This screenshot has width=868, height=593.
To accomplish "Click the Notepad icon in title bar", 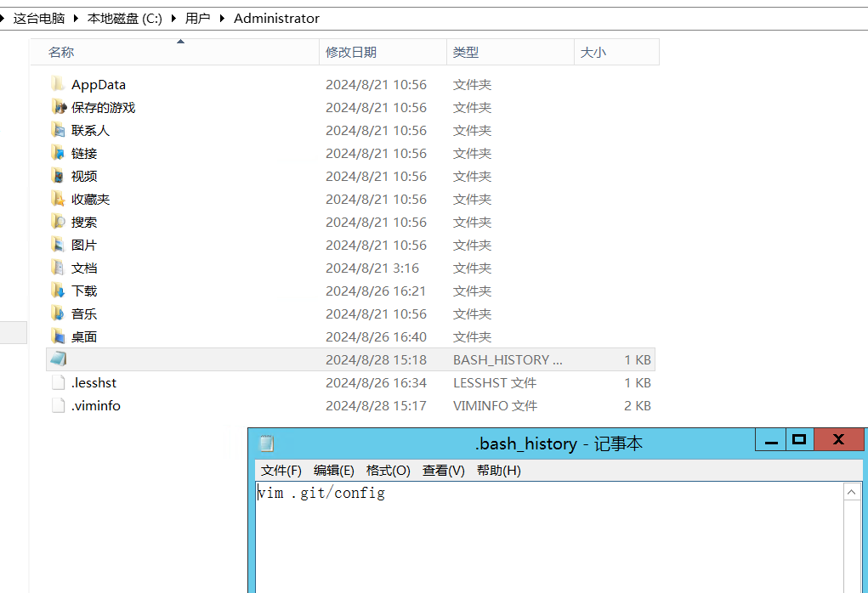I will [266, 443].
